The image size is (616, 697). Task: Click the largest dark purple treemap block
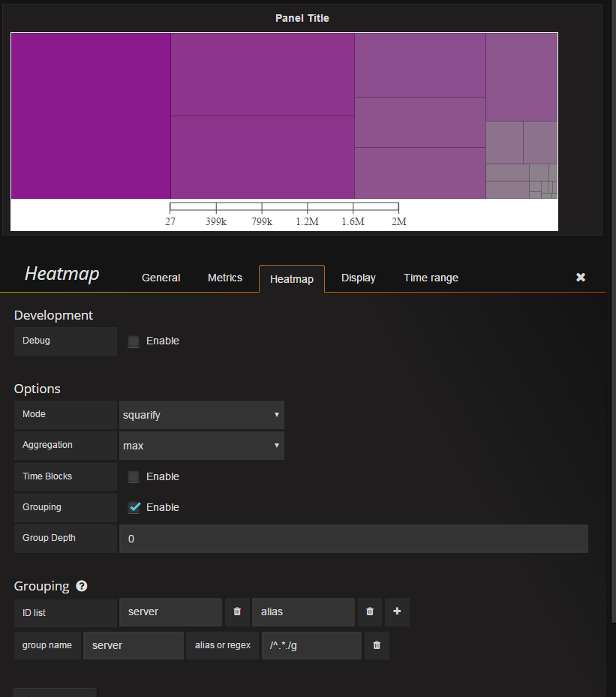click(91, 116)
